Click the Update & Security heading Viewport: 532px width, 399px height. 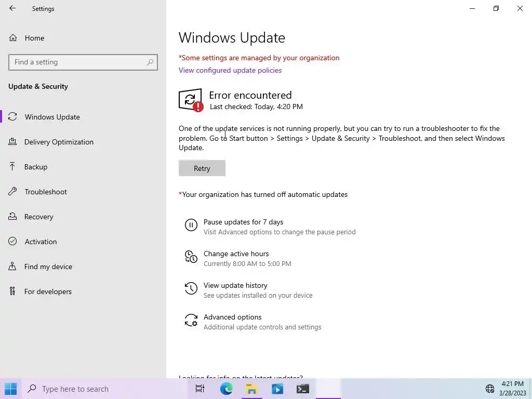[38, 86]
